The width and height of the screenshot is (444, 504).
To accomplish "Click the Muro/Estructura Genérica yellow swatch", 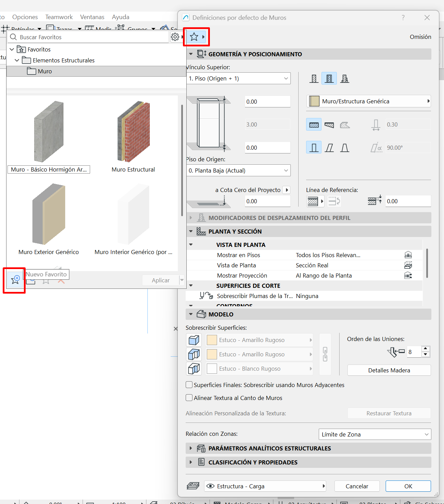I will pyautogui.click(x=314, y=101).
